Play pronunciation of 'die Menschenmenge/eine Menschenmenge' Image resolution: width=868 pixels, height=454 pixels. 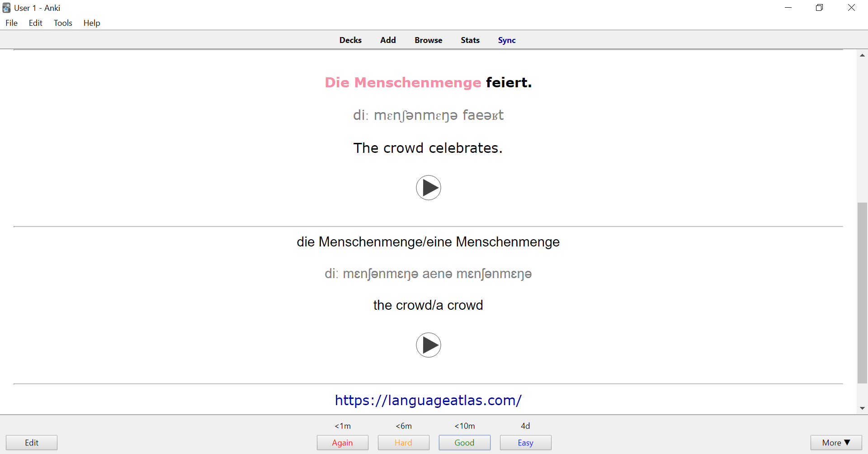pos(429,345)
